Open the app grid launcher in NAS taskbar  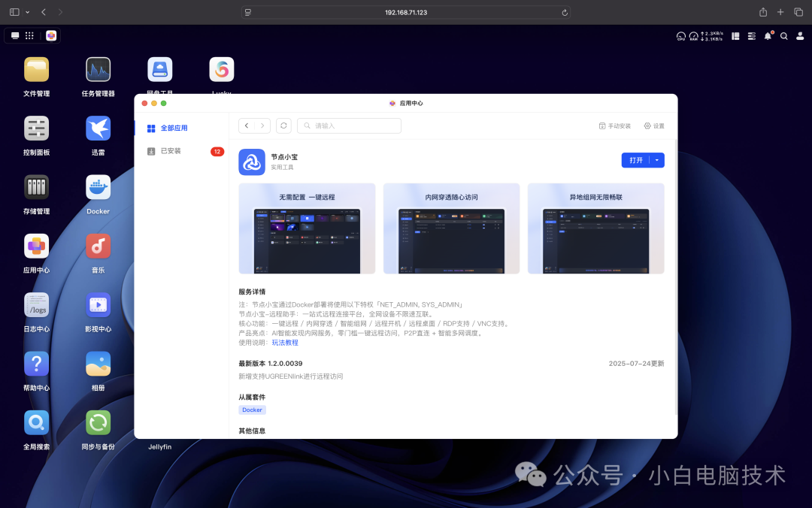click(x=29, y=36)
